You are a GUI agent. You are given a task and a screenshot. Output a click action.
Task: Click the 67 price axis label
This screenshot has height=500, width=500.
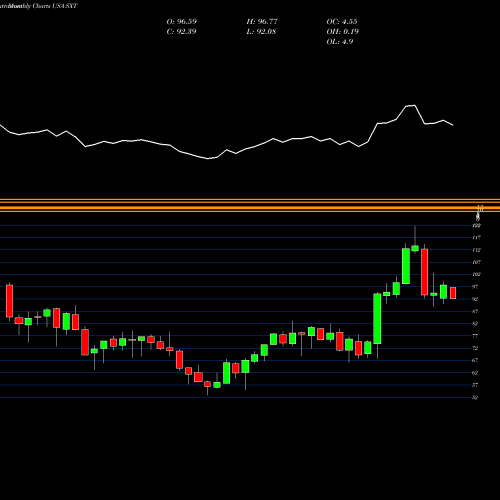(475, 361)
